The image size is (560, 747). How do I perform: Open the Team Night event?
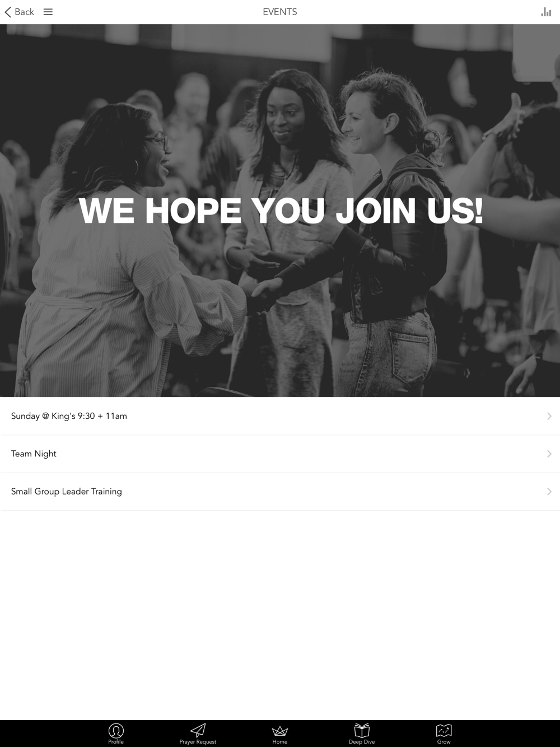pyautogui.click(x=280, y=454)
